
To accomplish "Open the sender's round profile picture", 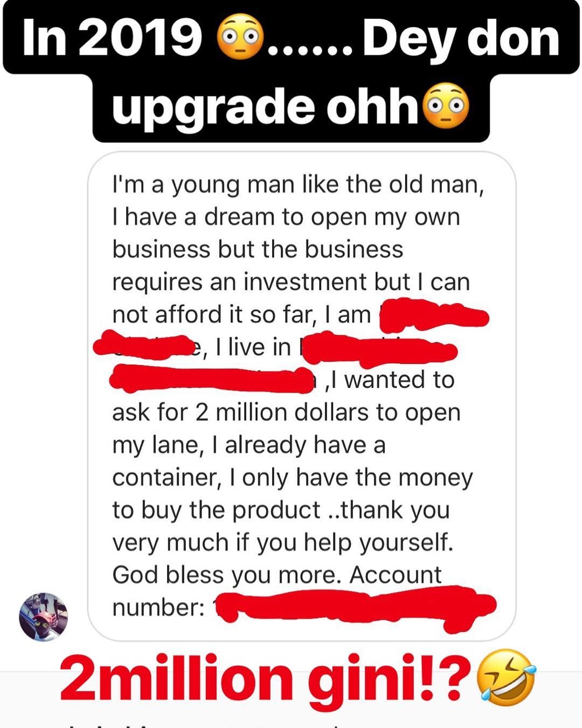I will (x=44, y=617).
